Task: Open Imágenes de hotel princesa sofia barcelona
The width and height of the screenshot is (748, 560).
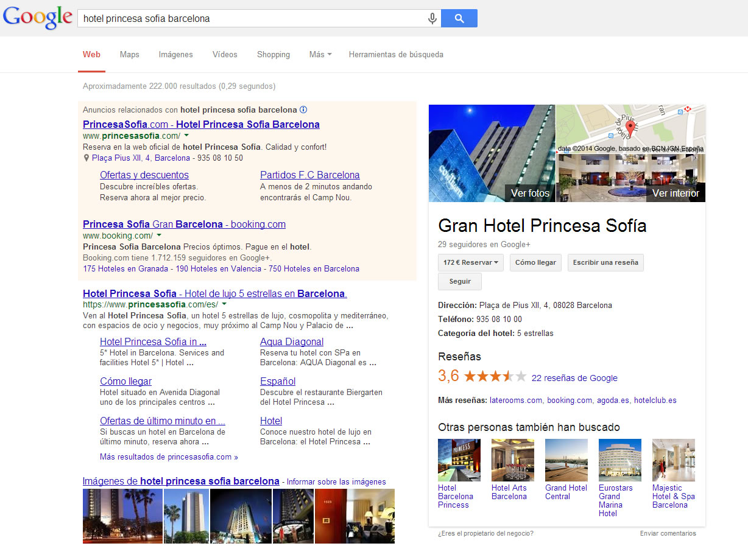Action: tap(181, 481)
